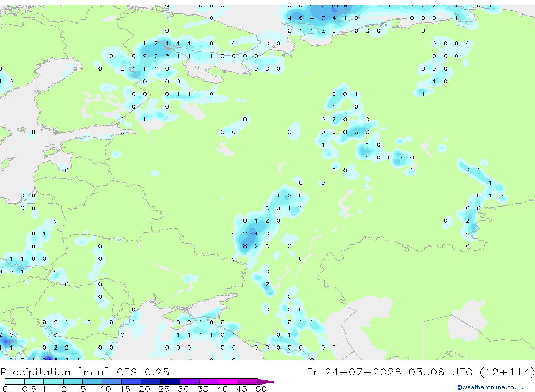
Task: Click the '15' legend scale label
Action: coord(125,389)
